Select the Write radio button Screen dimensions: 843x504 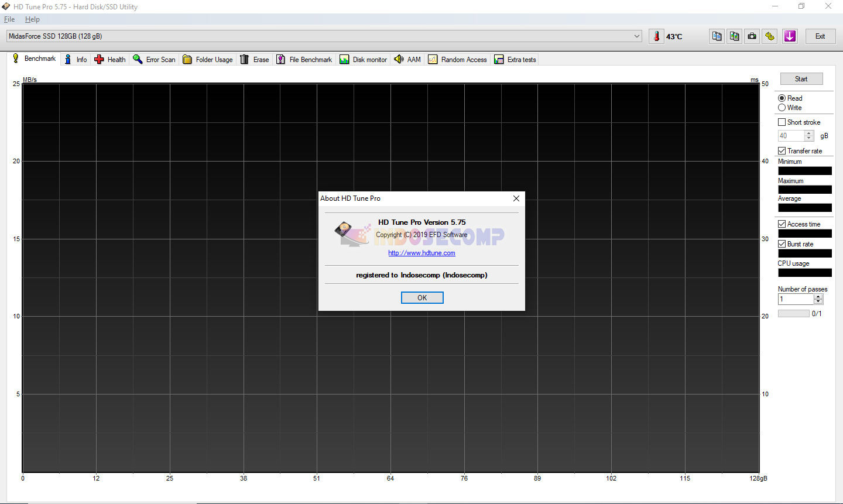tap(782, 108)
